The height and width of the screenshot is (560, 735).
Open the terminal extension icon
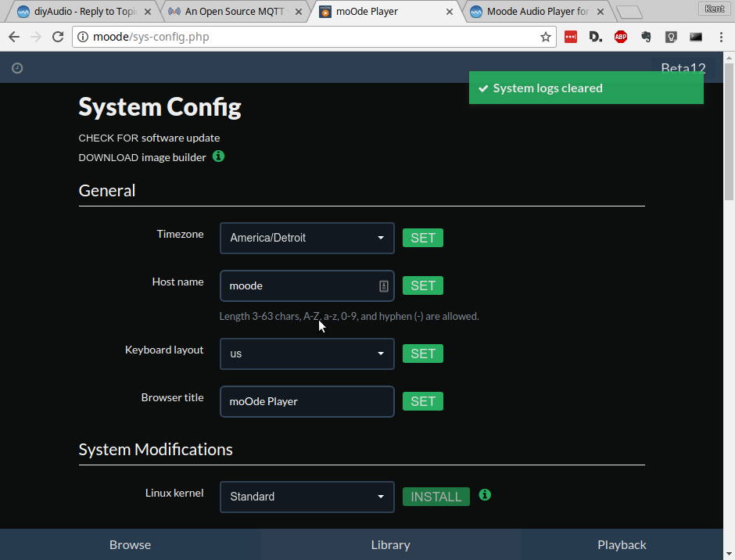696,37
